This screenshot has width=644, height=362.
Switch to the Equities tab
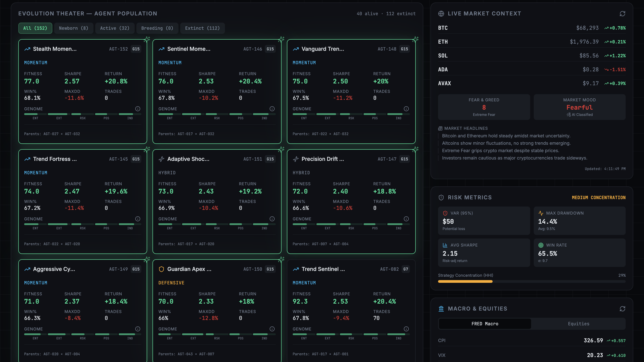[578, 324]
